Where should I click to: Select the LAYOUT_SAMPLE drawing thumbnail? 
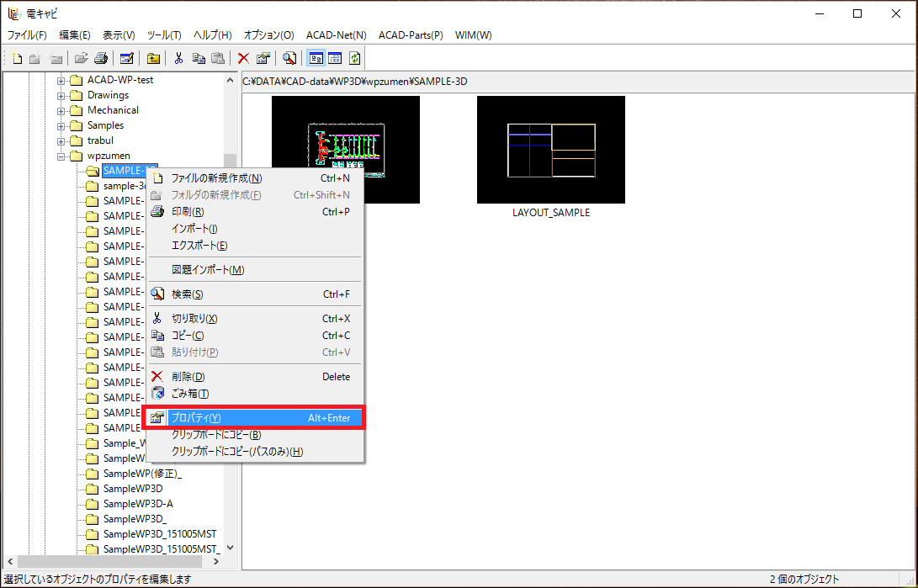(x=550, y=150)
